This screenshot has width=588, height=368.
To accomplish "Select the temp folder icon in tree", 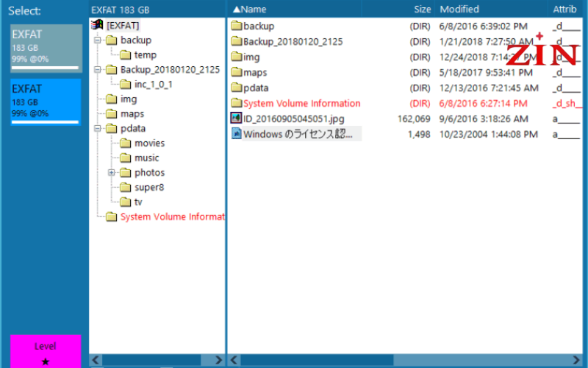I will coord(125,54).
